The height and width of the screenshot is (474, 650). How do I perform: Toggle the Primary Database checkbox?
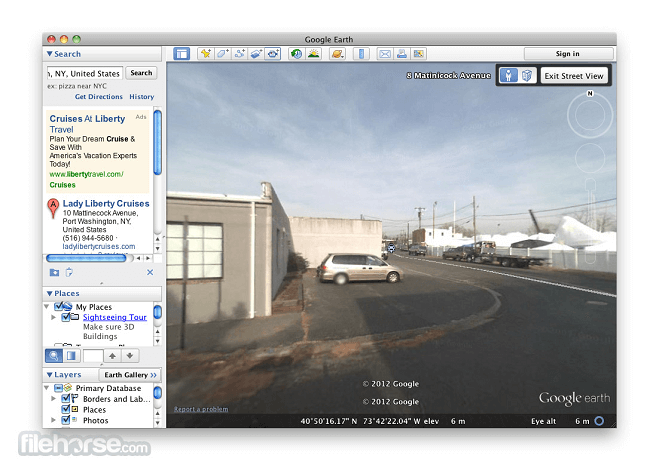pos(58,388)
